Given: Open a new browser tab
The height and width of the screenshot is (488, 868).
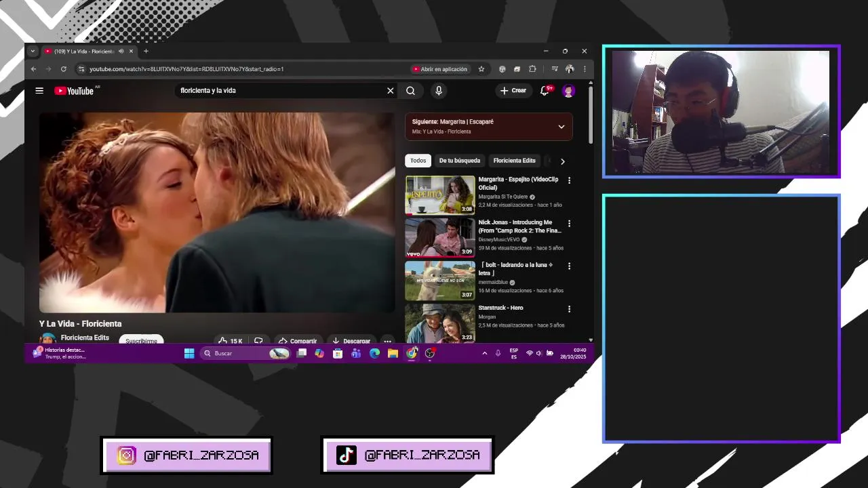Looking at the screenshot, I should pyautogui.click(x=146, y=52).
